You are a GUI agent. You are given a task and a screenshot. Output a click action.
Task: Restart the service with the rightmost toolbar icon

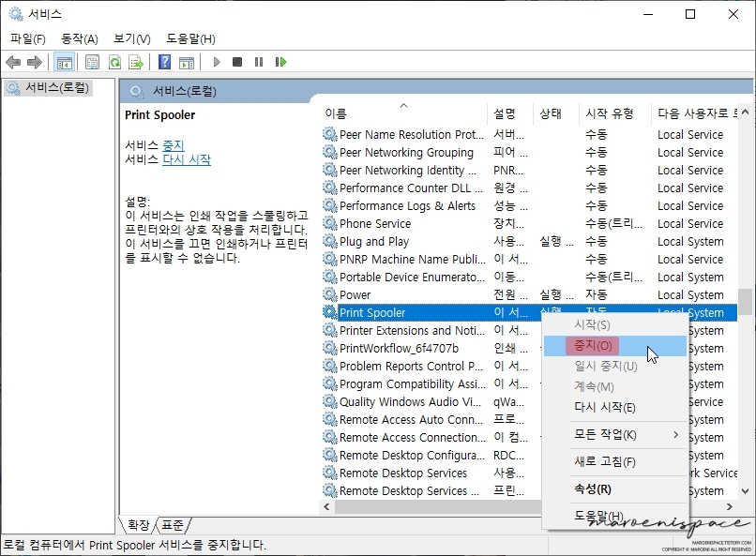pyautogui.click(x=280, y=62)
